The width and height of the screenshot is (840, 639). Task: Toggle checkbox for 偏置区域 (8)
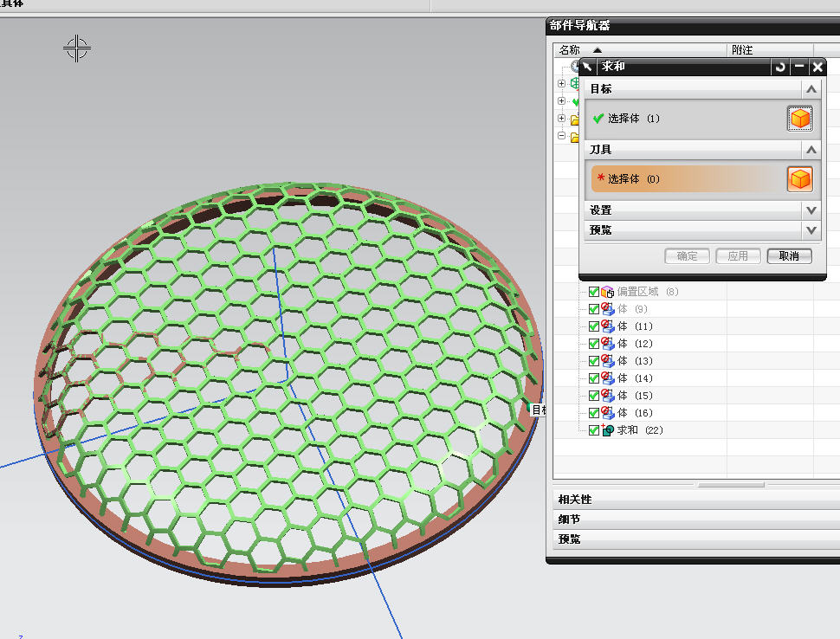point(593,292)
